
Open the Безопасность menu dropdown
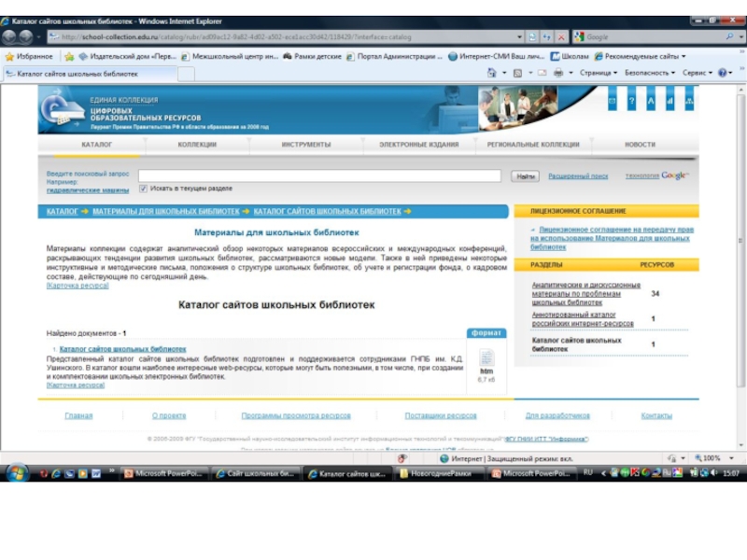[650, 73]
